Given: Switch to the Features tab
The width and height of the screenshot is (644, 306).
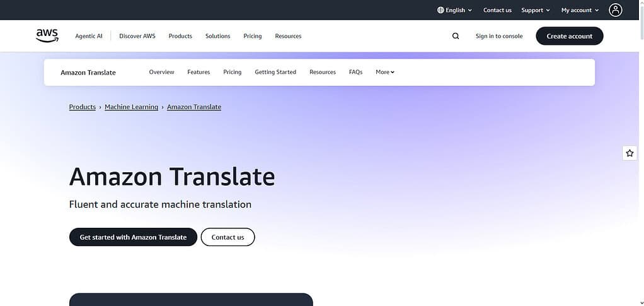Looking at the screenshot, I should 198,72.
